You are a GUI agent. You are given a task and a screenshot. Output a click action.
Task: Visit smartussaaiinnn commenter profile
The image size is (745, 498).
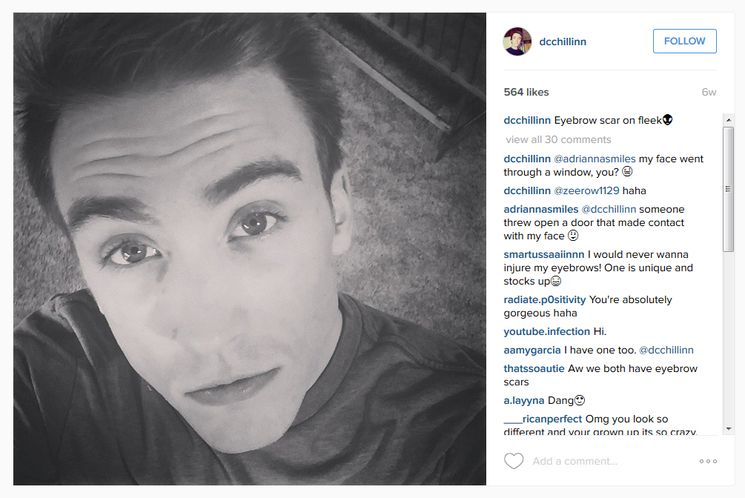click(544, 254)
